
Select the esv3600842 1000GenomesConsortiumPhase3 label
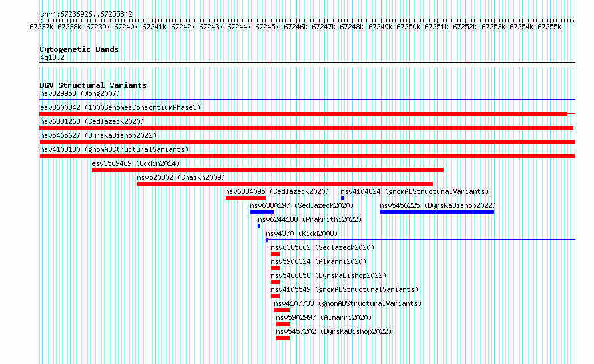(120, 107)
